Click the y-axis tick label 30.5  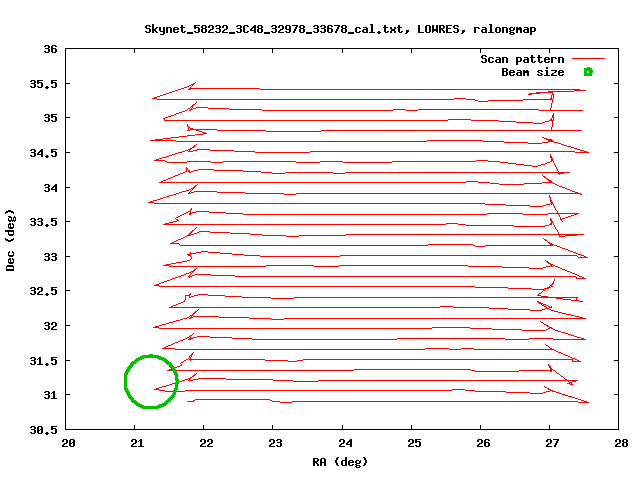[x=44, y=430]
